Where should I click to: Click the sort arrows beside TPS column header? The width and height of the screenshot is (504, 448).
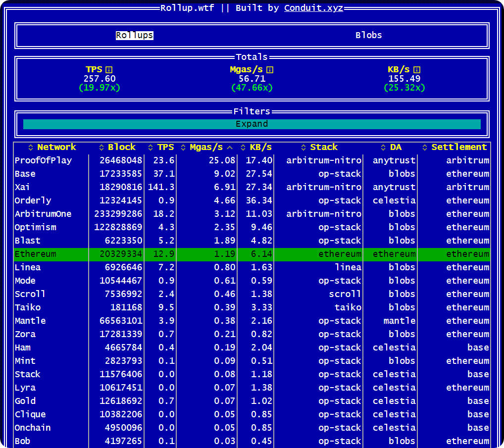(x=151, y=147)
